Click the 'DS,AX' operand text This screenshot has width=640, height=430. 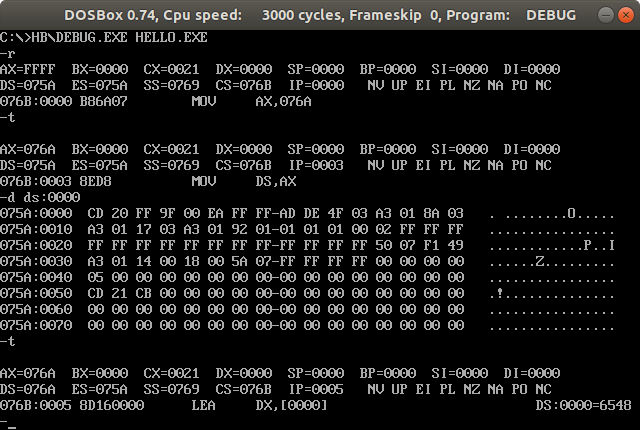(x=276, y=181)
